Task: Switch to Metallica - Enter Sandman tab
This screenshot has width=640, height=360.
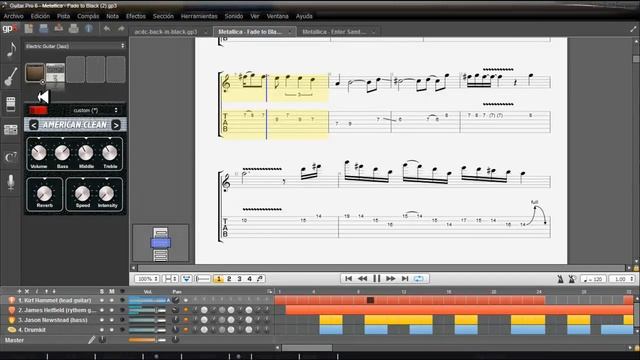Action: click(x=334, y=32)
